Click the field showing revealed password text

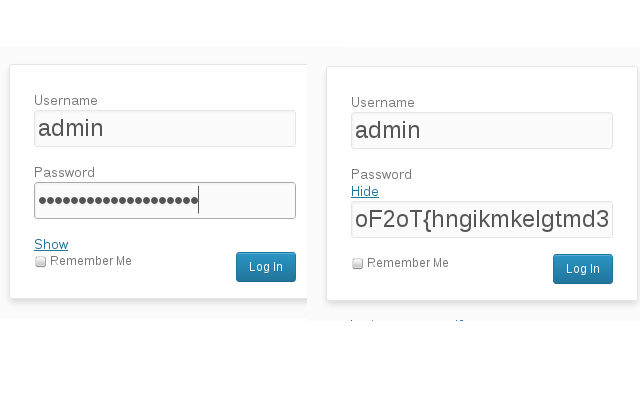(482, 219)
